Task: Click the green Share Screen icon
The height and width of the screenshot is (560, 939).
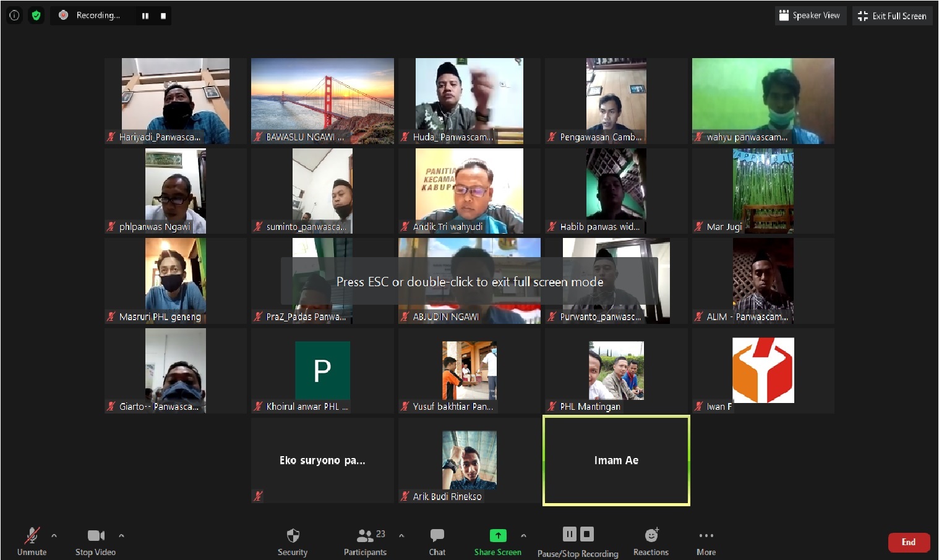Action: coord(497,535)
